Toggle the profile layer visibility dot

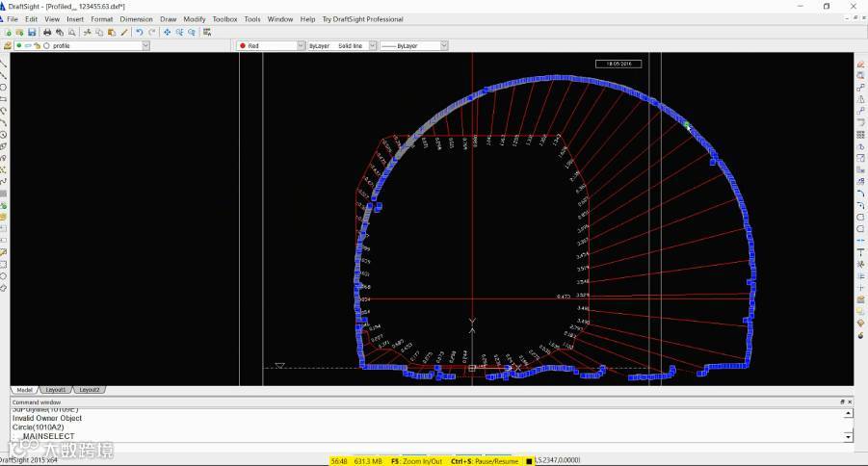coord(19,45)
